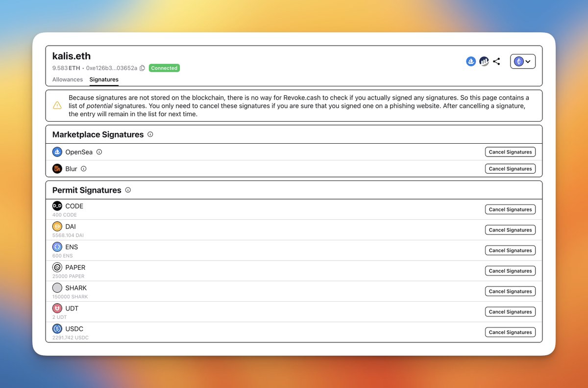
Task: Switch to the Allowances tab
Action: (68, 79)
